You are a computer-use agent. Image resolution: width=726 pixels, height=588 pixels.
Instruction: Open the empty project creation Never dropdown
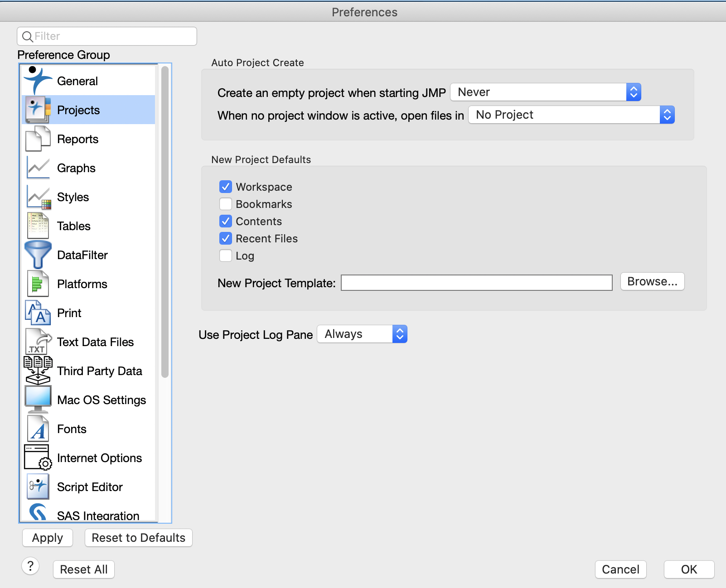pyautogui.click(x=546, y=92)
